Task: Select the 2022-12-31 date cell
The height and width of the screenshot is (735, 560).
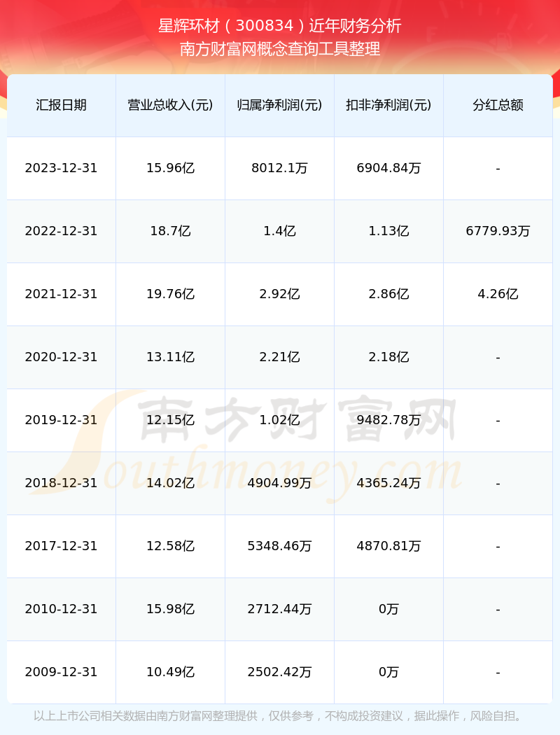Action: point(62,231)
